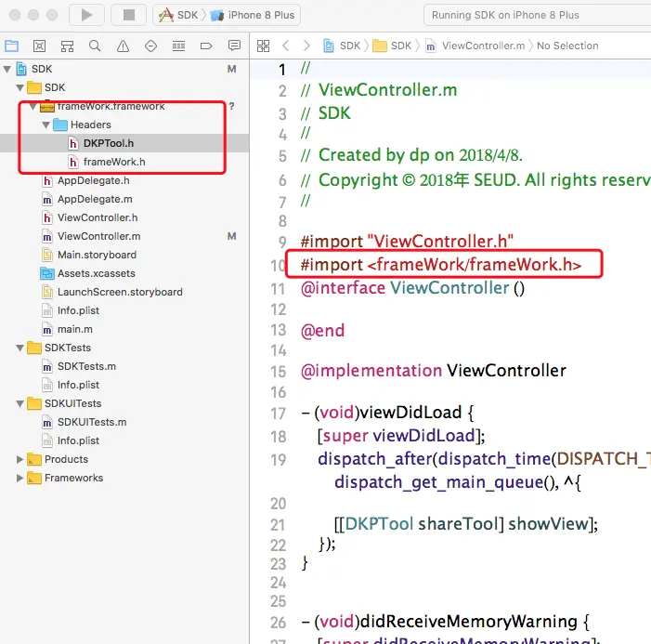Open Info.plist under SDK group
The image size is (651, 644).
[78, 310]
